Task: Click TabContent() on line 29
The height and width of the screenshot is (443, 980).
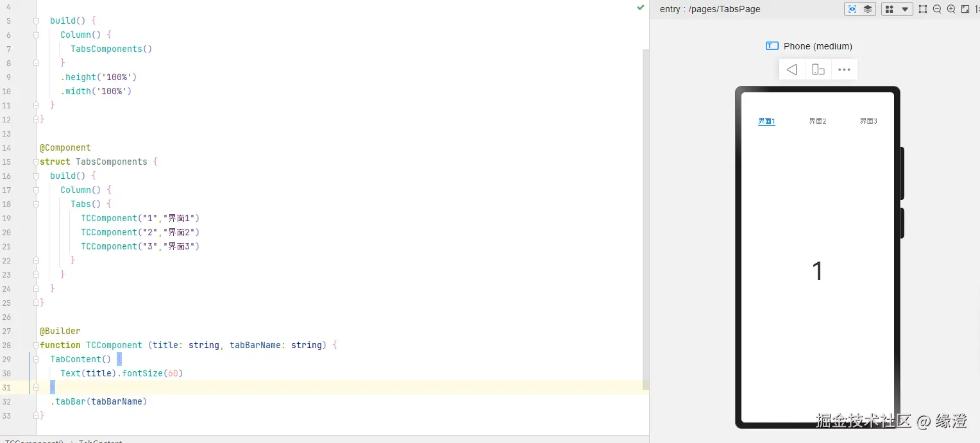Action: tap(81, 359)
